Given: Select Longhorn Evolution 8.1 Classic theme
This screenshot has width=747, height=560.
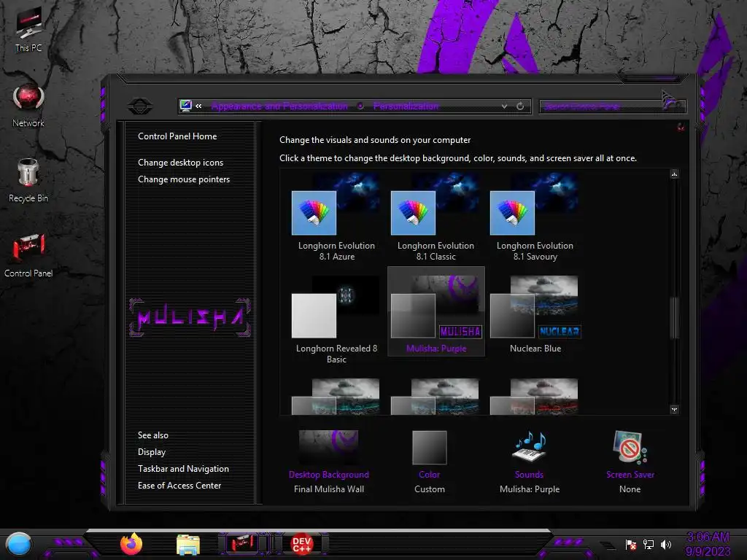Looking at the screenshot, I should point(436,217).
